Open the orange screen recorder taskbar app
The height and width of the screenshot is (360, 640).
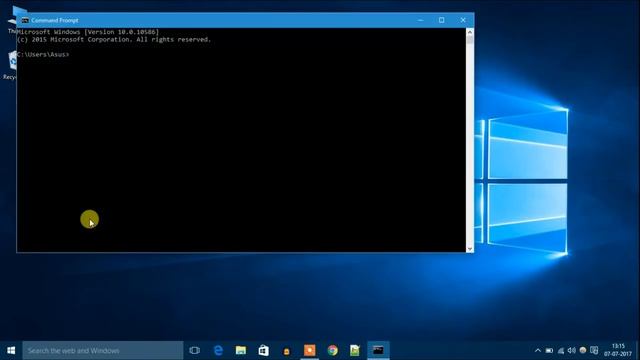tap(309, 350)
